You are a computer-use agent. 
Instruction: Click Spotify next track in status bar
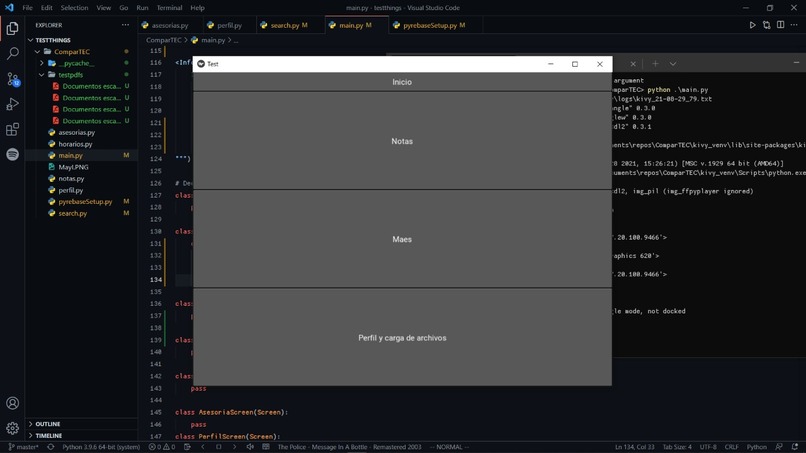(x=234, y=447)
